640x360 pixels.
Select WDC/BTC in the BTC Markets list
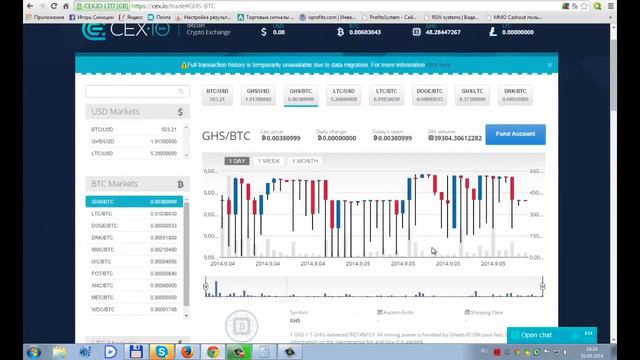pyautogui.click(x=134, y=309)
